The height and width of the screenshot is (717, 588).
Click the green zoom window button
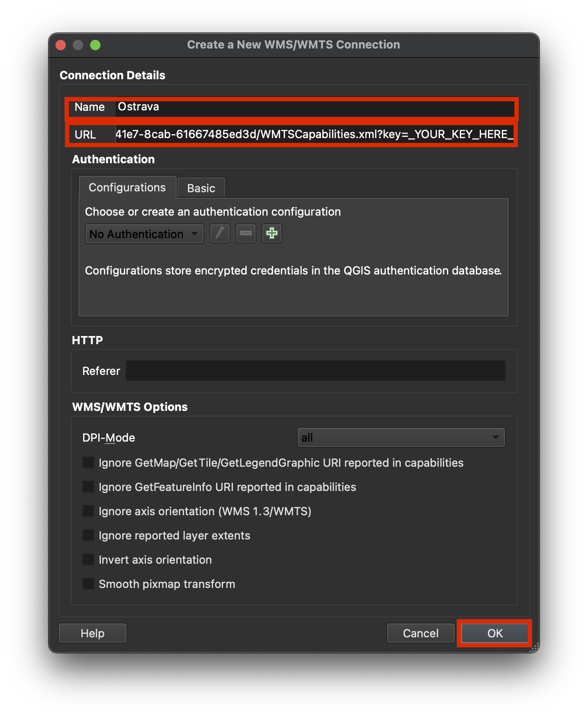click(95, 45)
